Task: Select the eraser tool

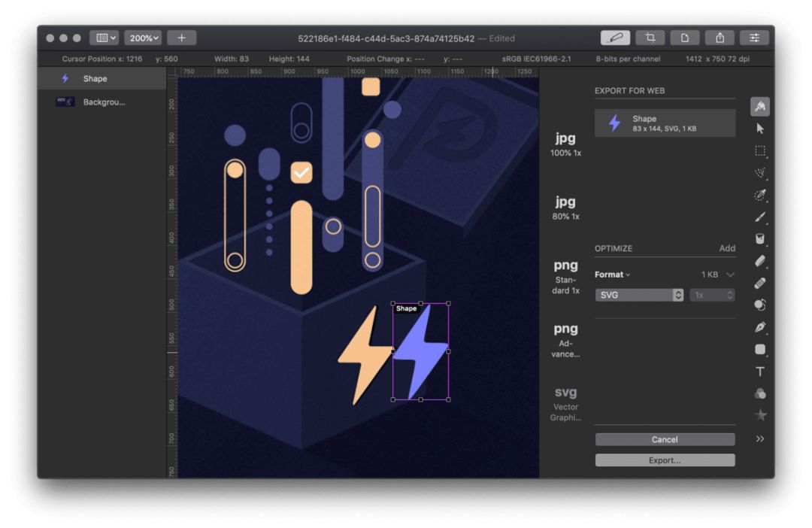Action: [x=759, y=261]
